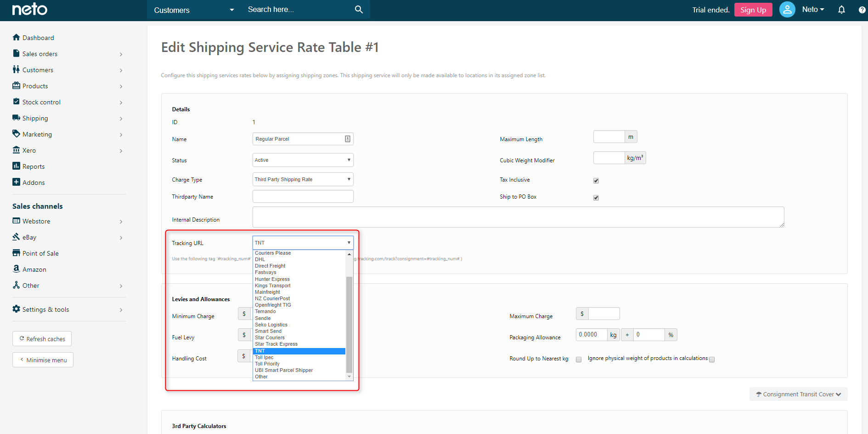The height and width of the screenshot is (434, 868).
Task: Click the Neto logo
Action: [x=29, y=9]
